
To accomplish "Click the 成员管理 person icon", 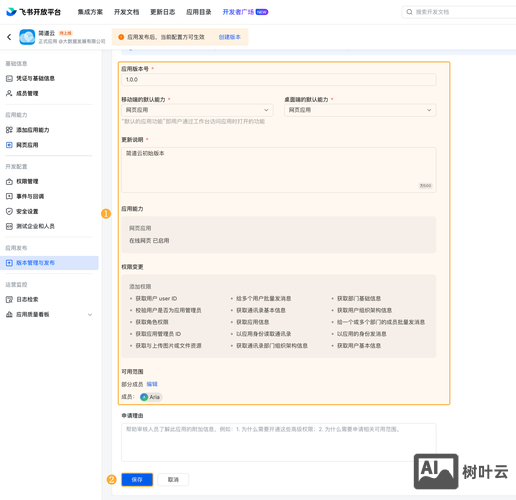I will point(9,93).
